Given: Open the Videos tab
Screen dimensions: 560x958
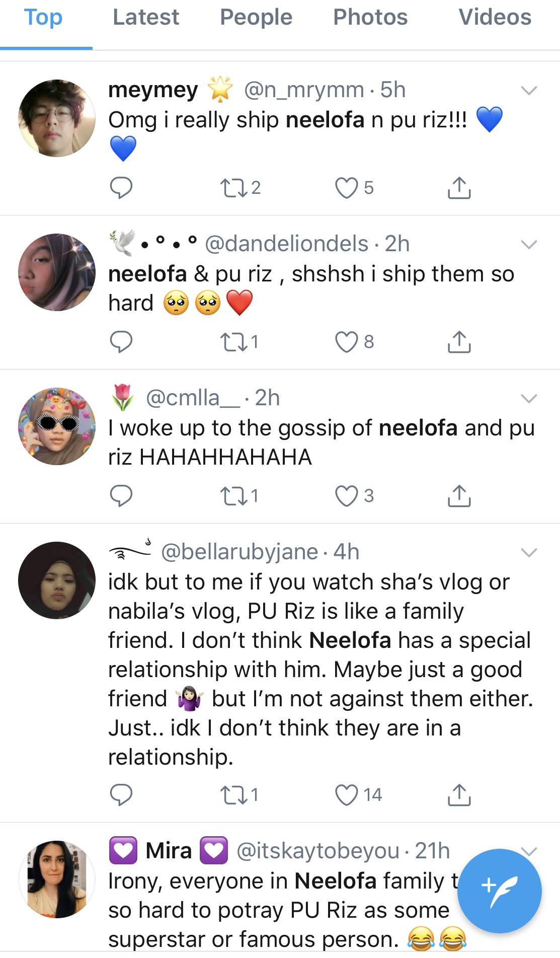Looking at the screenshot, I should click(495, 18).
